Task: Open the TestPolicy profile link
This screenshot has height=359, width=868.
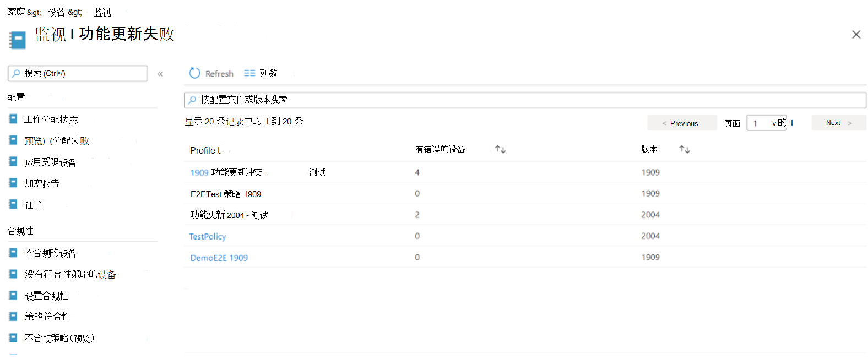Action: pyautogui.click(x=208, y=236)
